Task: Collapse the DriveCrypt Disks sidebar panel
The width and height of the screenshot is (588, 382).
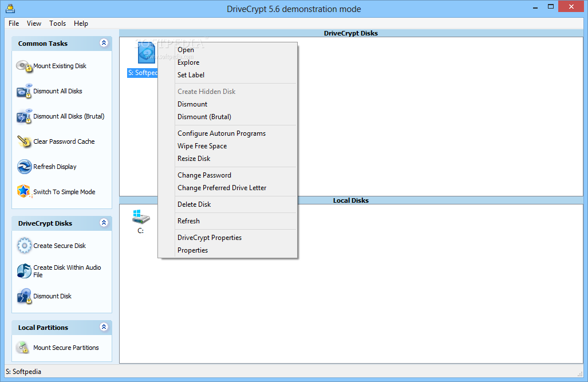Action: tap(104, 223)
